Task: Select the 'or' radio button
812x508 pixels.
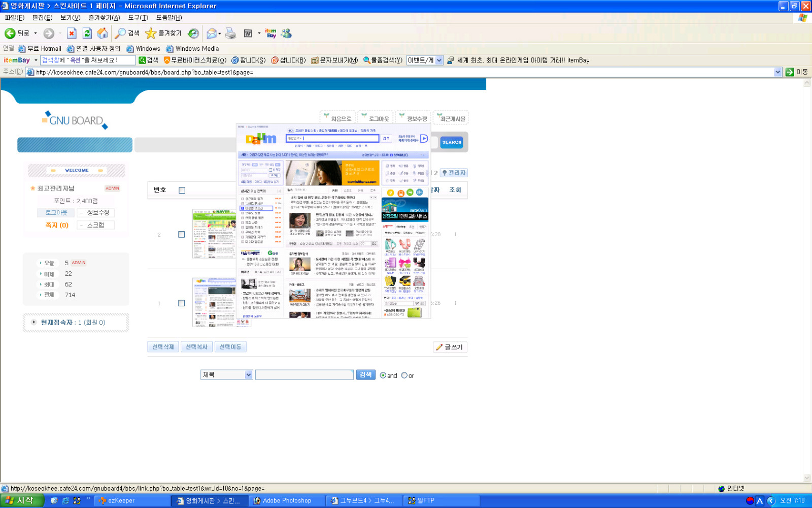Action: pyautogui.click(x=404, y=375)
